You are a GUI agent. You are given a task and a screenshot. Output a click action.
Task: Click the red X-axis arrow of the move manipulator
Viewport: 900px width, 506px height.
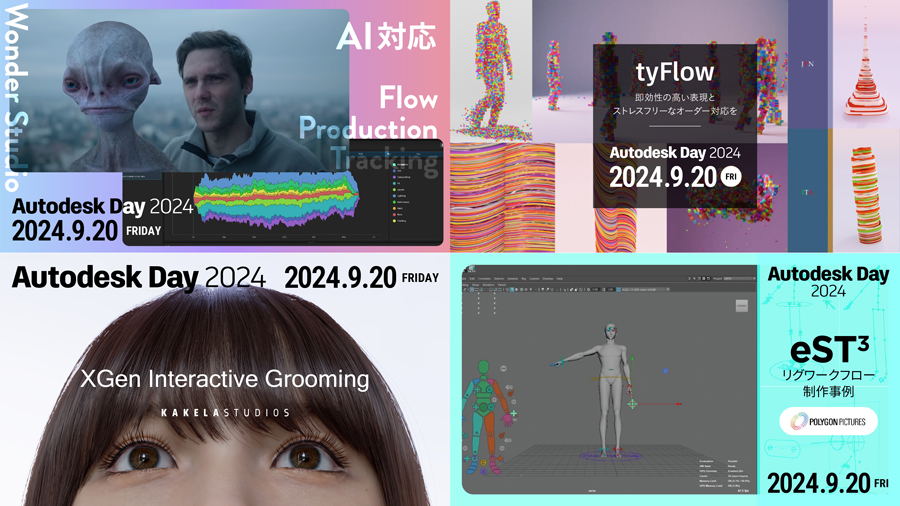pyautogui.click(x=678, y=404)
